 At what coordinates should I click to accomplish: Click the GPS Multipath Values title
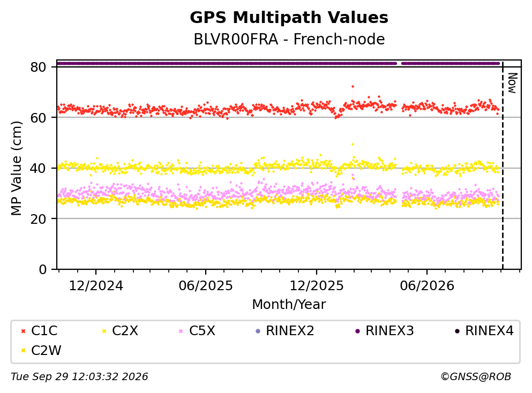pyautogui.click(x=289, y=17)
